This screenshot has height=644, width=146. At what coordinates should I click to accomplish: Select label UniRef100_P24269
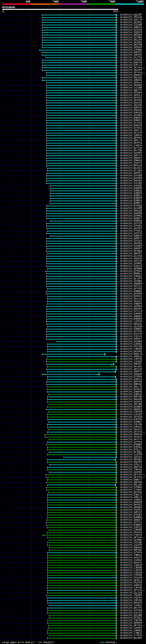click(x=131, y=578)
